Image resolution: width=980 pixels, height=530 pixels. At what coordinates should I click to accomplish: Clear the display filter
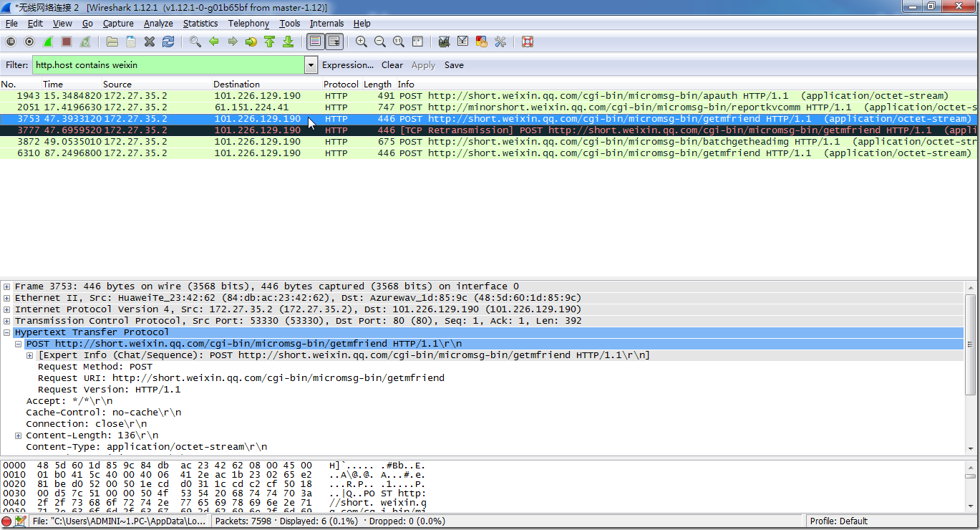point(392,65)
